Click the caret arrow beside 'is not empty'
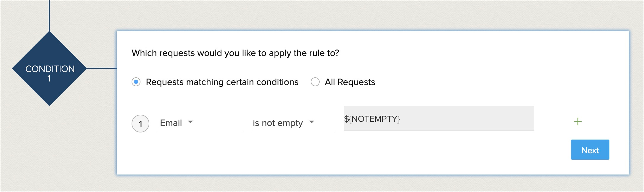Image resolution: width=644 pixels, height=192 pixels. 311,122
